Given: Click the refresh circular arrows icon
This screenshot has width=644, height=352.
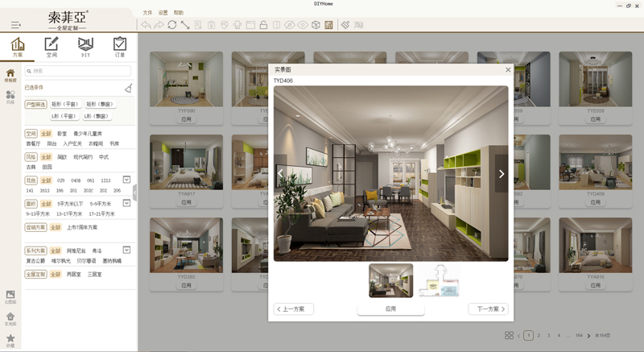Looking at the screenshot, I should [x=172, y=25].
